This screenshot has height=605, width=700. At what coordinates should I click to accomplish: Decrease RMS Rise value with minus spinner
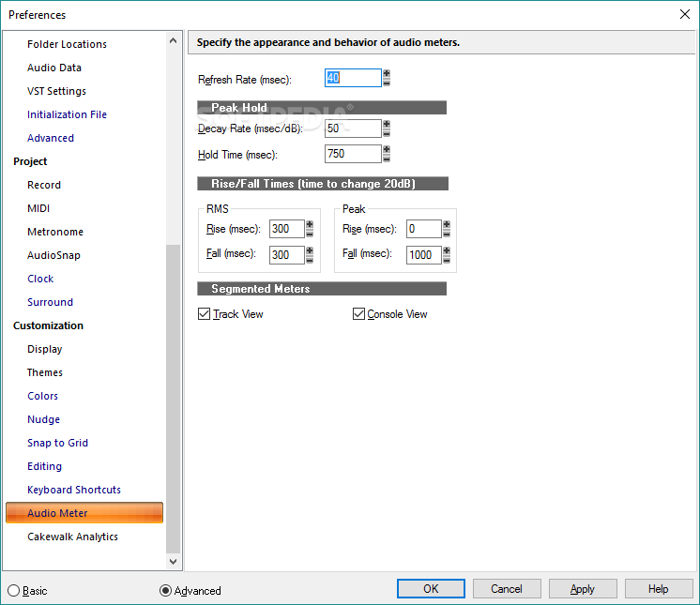310,233
